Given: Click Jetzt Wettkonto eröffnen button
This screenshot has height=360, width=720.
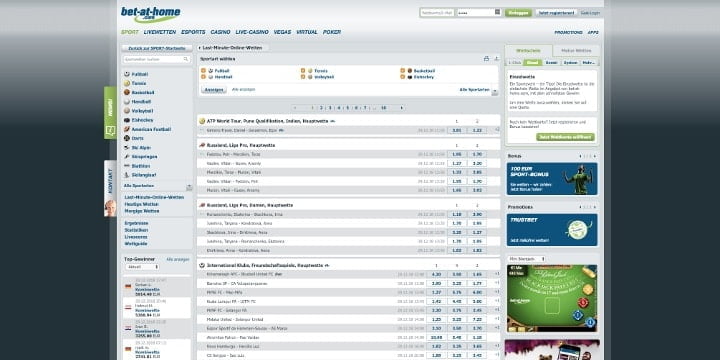Looking at the screenshot, I should [x=565, y=137].
